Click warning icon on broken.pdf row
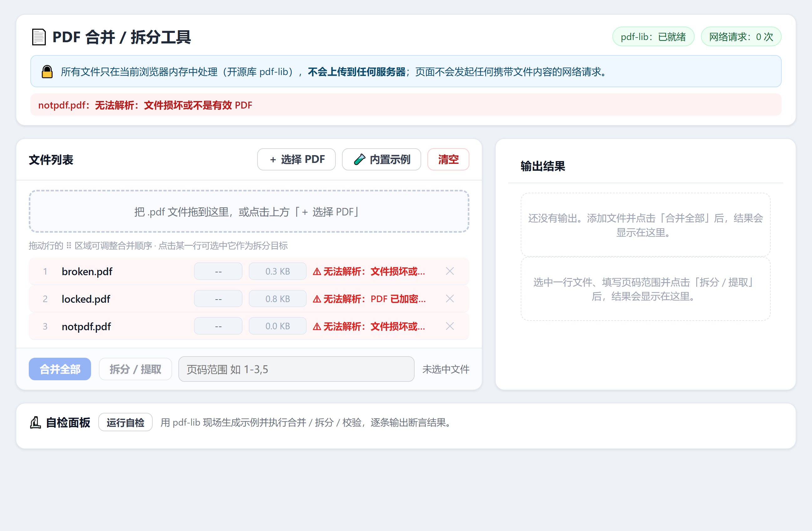 click(317, 271)
